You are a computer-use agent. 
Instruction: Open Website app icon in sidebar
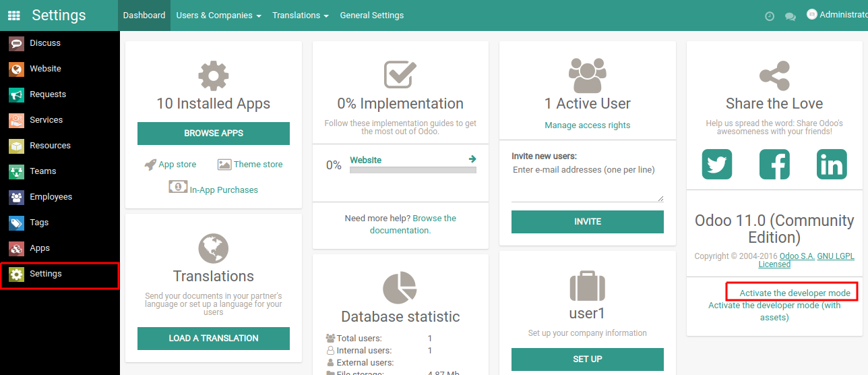point(17,69)
